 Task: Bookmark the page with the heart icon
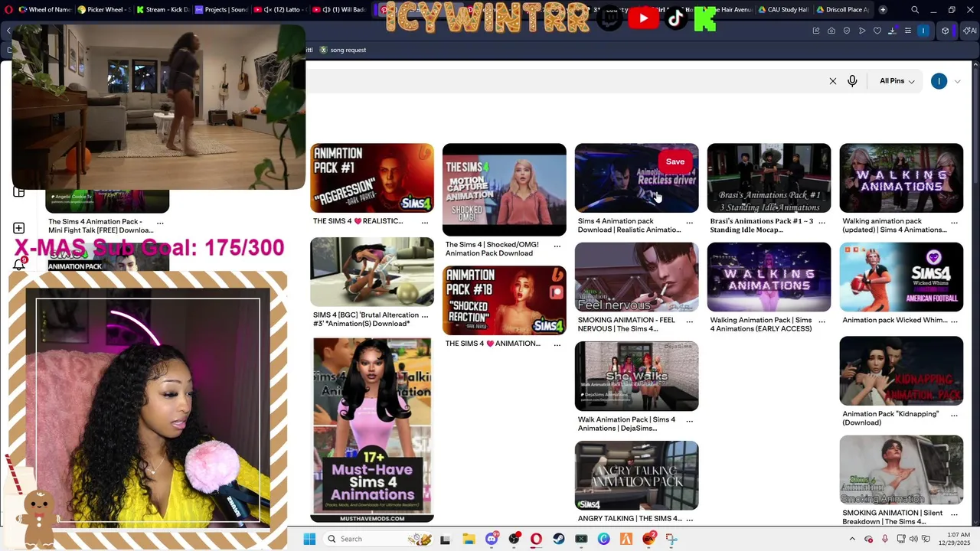pyautogui.click(x=877, y=31)
